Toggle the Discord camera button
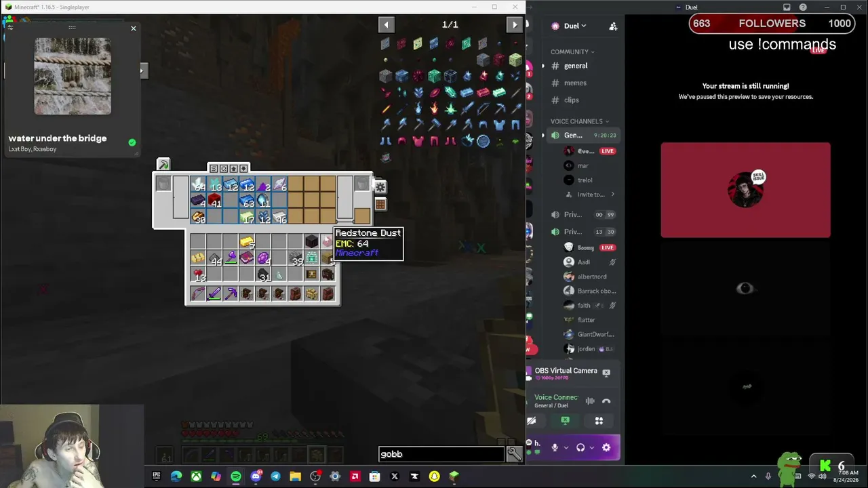868x488 pixels. [x=532, y=421]
